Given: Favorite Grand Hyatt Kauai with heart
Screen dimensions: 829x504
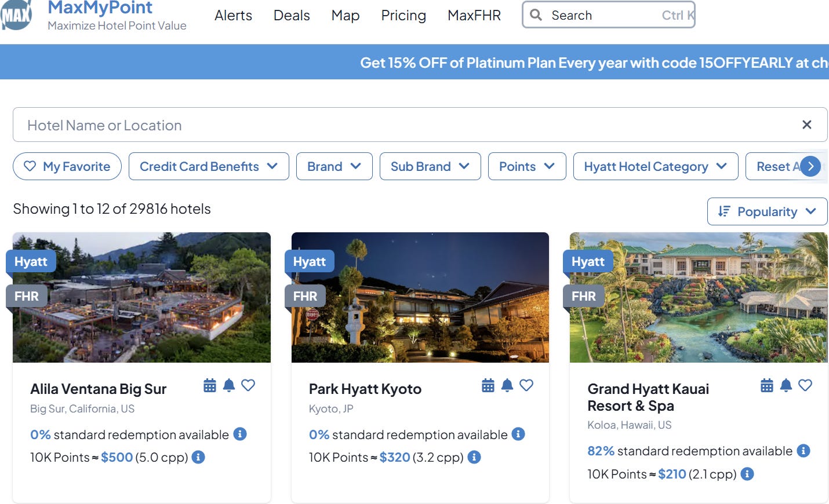Looking at the screenshot, I should 805,385.
